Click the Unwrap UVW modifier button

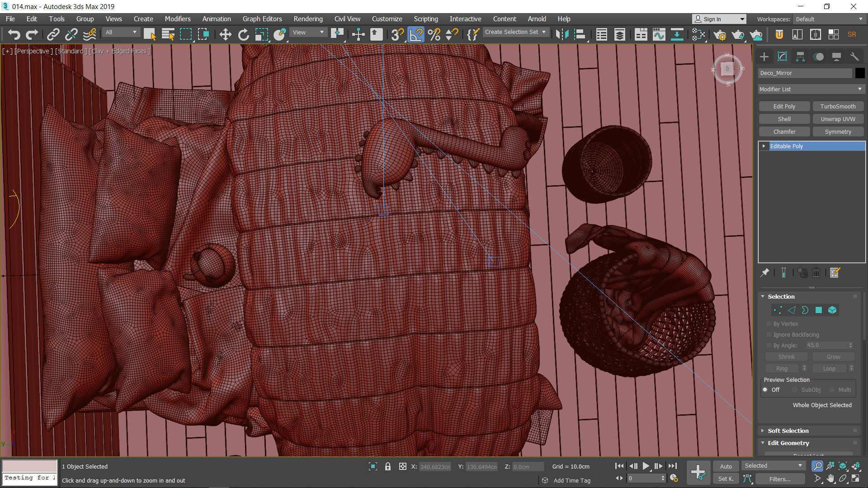pyautogui.click(x=838, y=119)
